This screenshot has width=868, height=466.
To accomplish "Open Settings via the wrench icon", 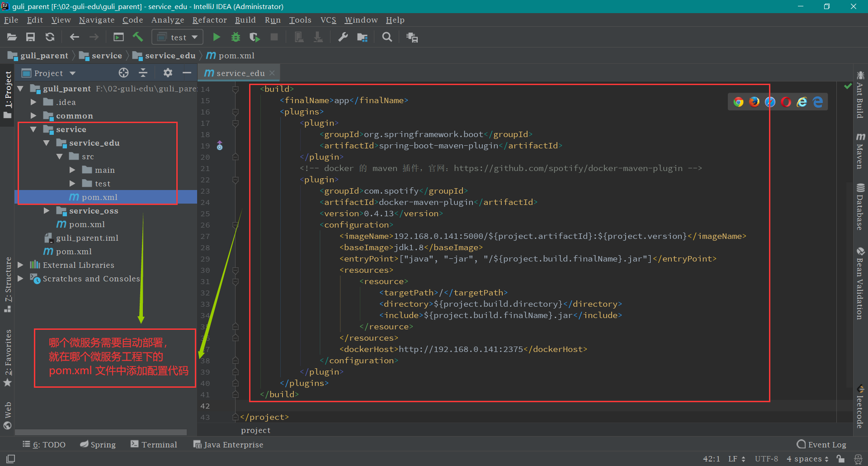I will tap(343, 37).
